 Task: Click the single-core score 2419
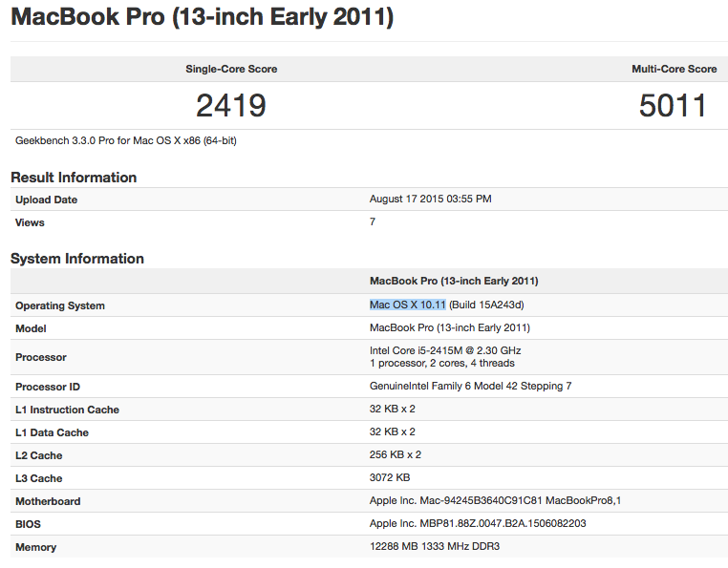coord(231,106)
